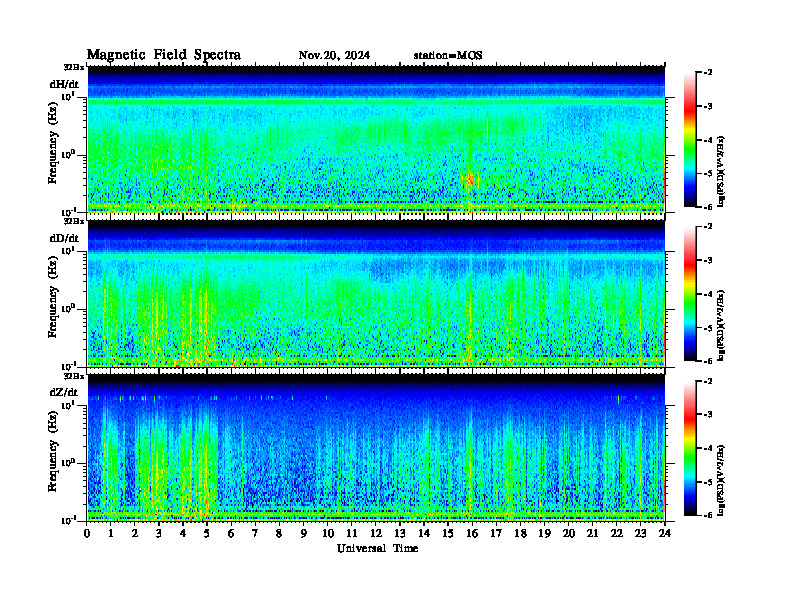The height and width of the screenshot is (612, 792).
Task: Click hour 8 tick label on time axis
Action: 279,534
